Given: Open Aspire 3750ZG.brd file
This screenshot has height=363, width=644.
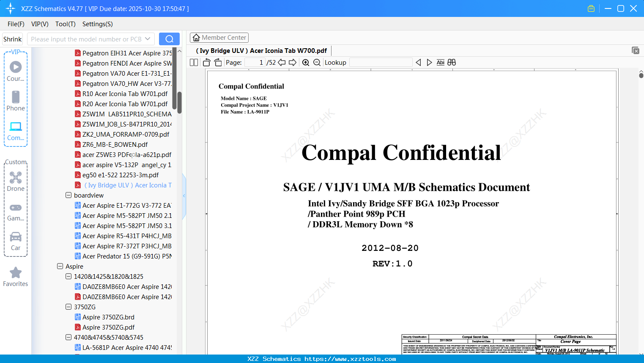Looking at the screenshot, I should pyautogui.click(x=105, y=317).
